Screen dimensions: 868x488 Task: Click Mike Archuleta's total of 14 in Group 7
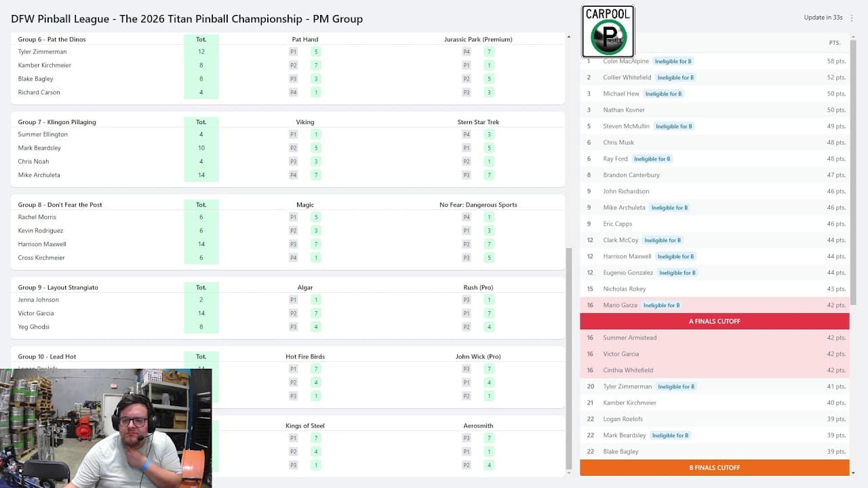pos(201,175)
